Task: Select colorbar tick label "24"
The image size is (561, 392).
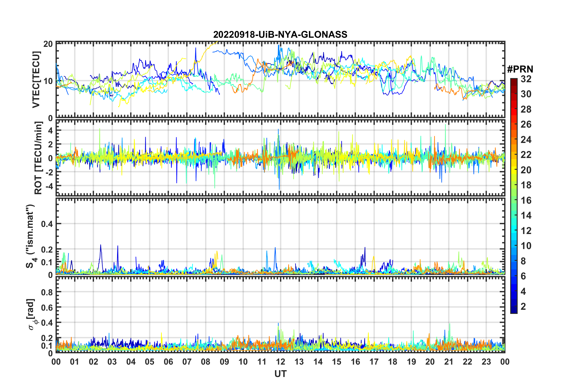Action: (x=526, y=140)
